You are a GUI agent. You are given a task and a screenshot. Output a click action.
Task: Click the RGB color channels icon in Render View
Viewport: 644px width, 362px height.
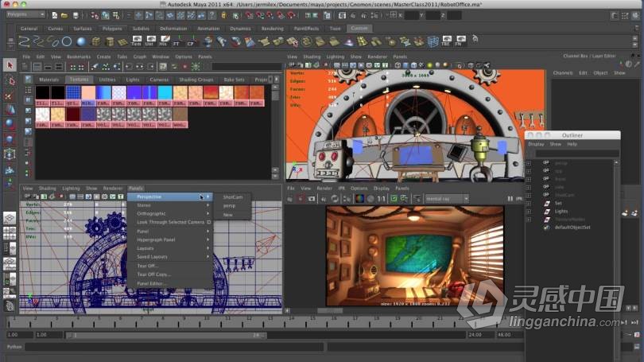tap(359, 199)
